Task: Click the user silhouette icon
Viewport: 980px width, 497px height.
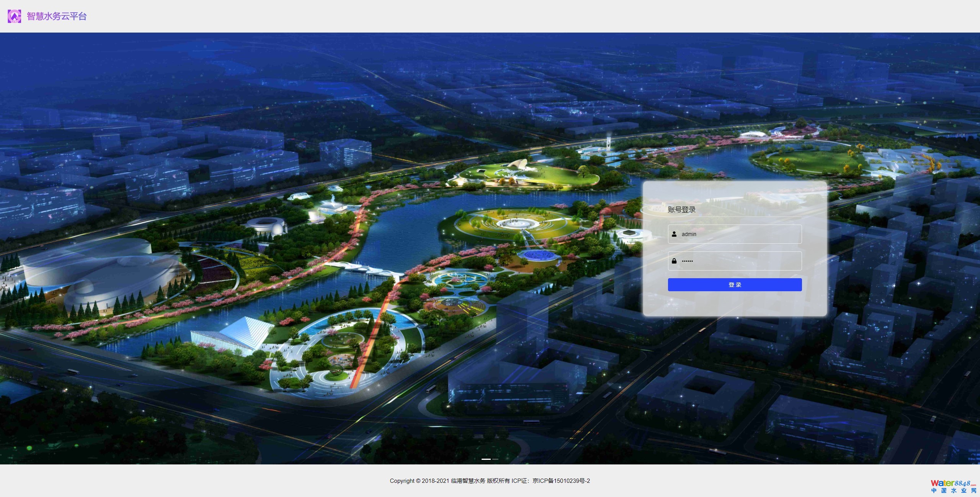Action: click(674, 234)
